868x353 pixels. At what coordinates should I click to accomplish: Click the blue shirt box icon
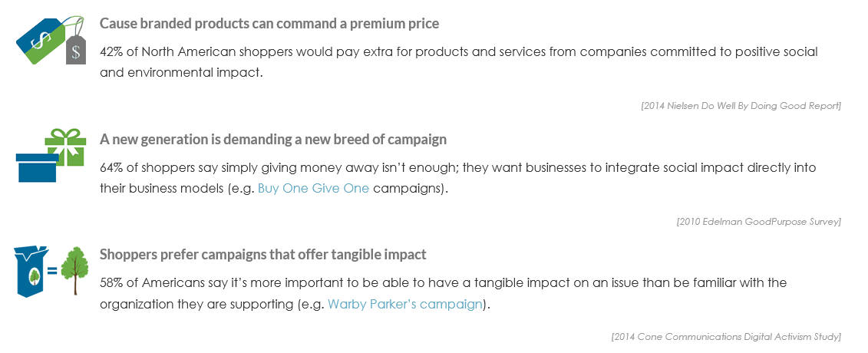31,272
